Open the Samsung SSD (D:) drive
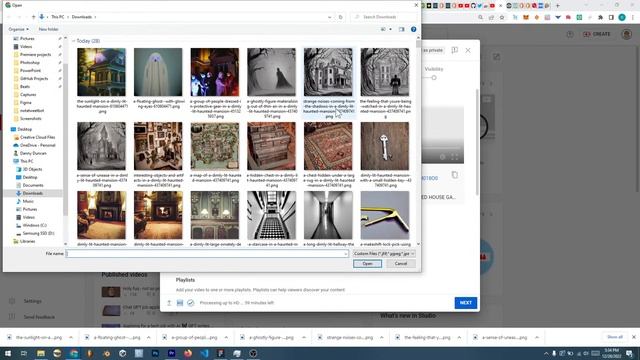 pyautogui.click(x=38, y=233)
